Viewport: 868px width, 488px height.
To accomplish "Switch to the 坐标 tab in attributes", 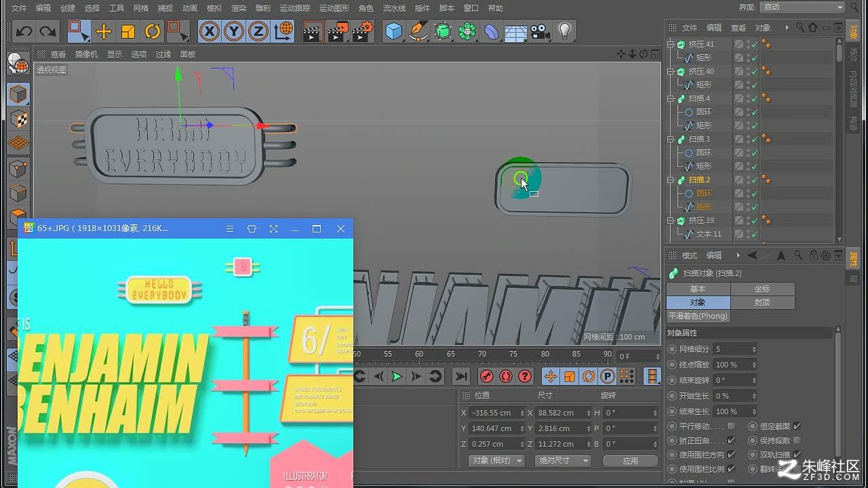I will click(x=762, y=289).
